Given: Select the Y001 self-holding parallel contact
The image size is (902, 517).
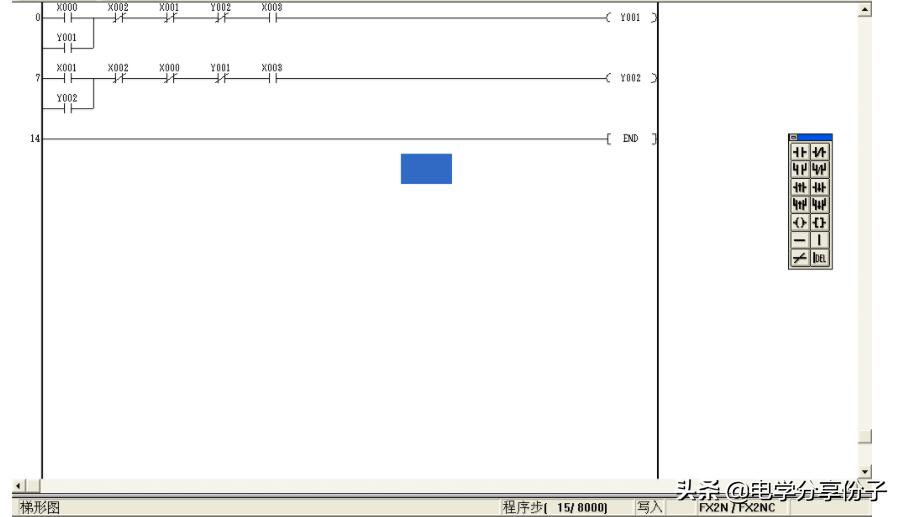Looking at the screenshot, I should [67, 43].
